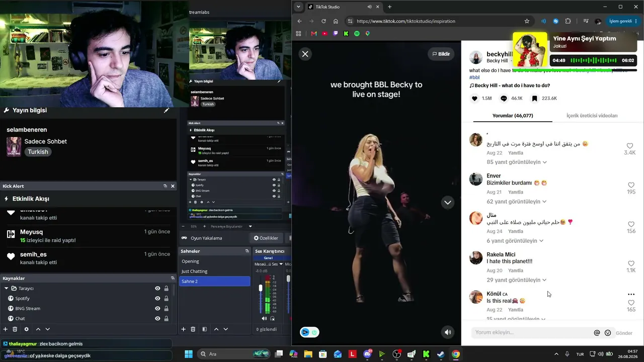Image resolution: width=644 pixels, height=362 pixels.
Task: Expand 62 replies under Enver's comment
Action: coord(516,202)
